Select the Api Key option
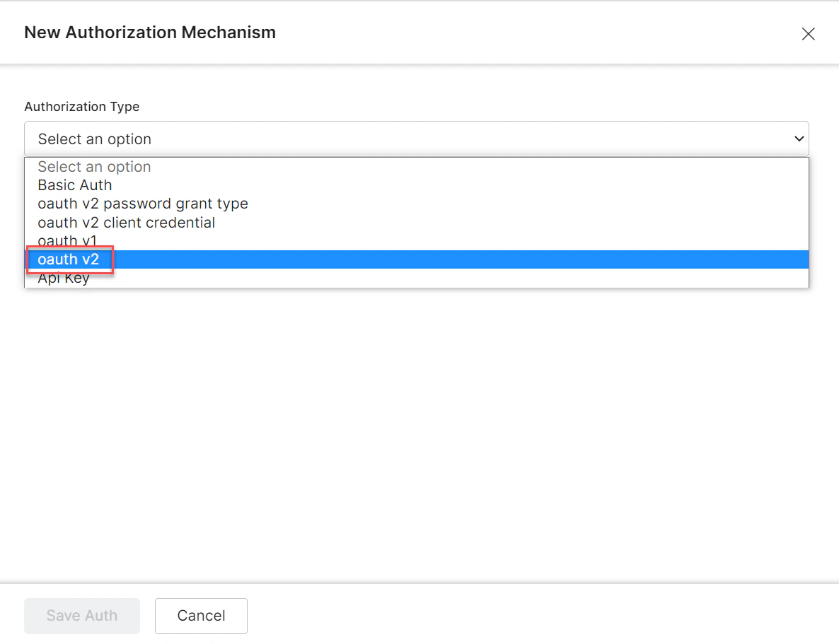This screenshot has width=839, height=644. 63,277
